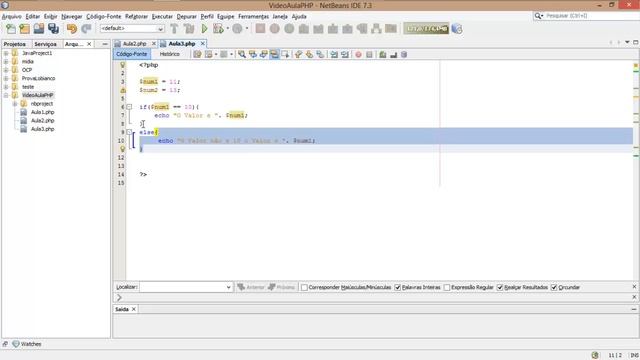Select the Aula1.php file in the tree
The image size is (640, 360).
(42, 112)
